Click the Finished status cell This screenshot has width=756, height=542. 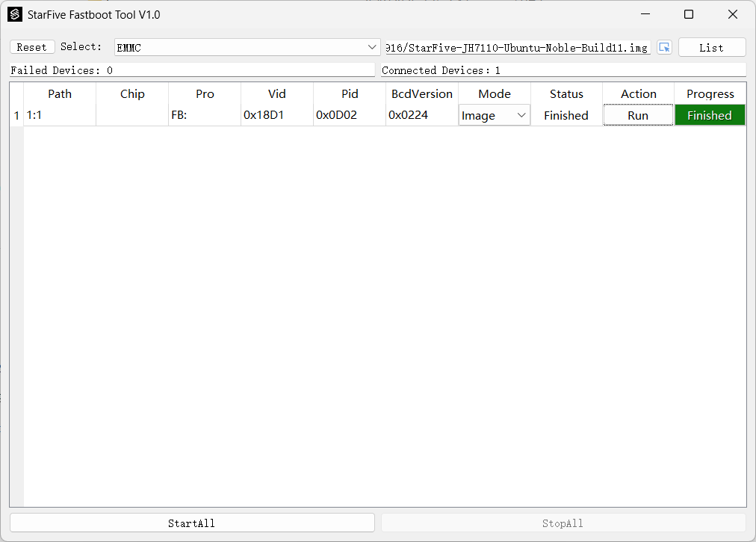pyautogui.click(x=566, y=115)
